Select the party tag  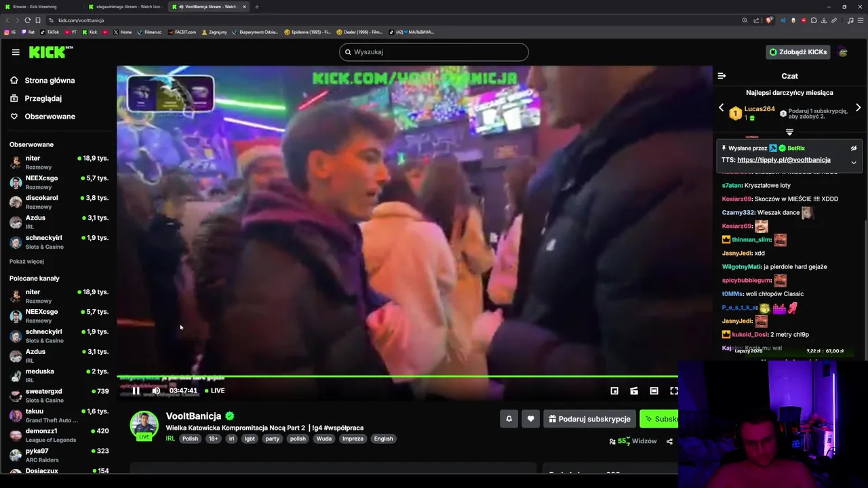pyautogui.click(x=272, y=439)
